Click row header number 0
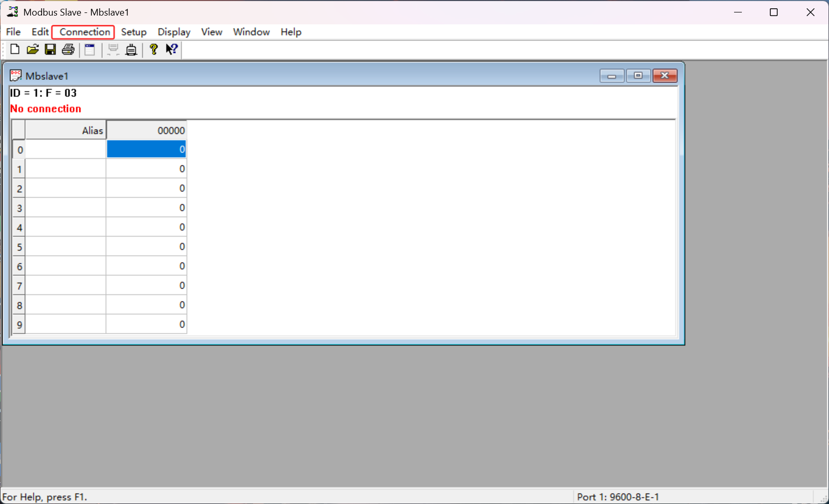Viewport: 829px width, 504px height. pos(19,149)
